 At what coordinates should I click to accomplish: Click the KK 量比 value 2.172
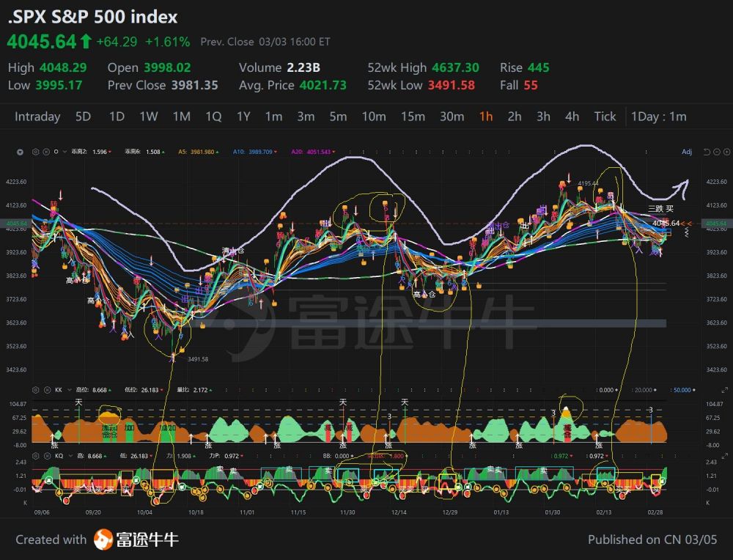point(201,390)
